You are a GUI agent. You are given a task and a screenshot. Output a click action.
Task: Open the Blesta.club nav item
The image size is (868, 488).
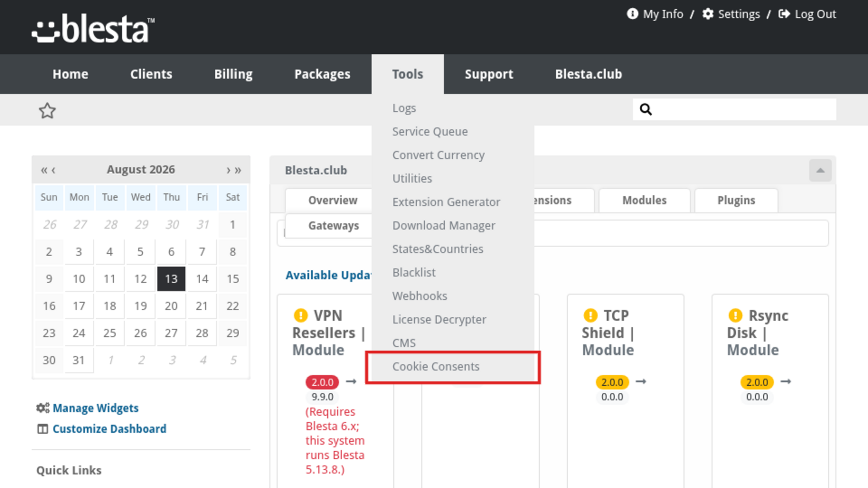(x=588, y=74)
